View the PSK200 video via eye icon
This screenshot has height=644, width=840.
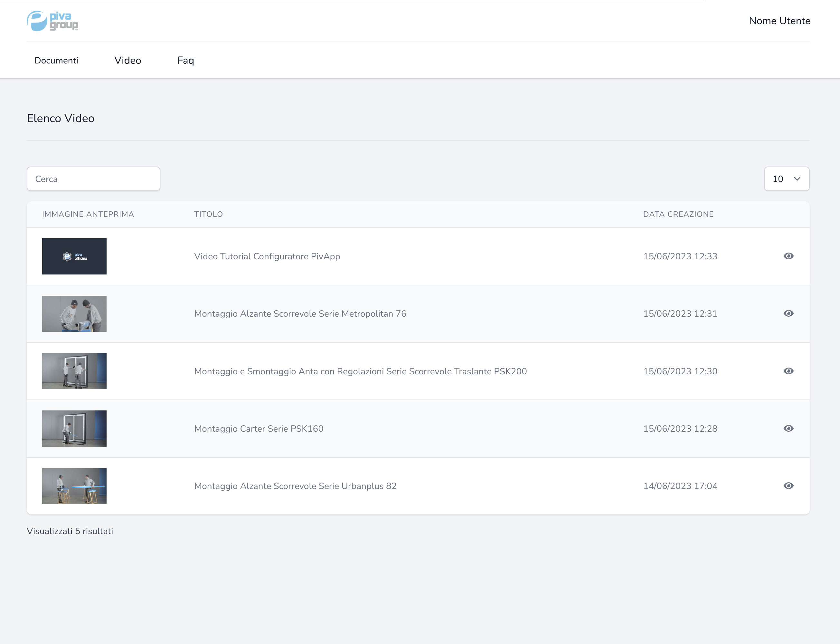point(788,371)
